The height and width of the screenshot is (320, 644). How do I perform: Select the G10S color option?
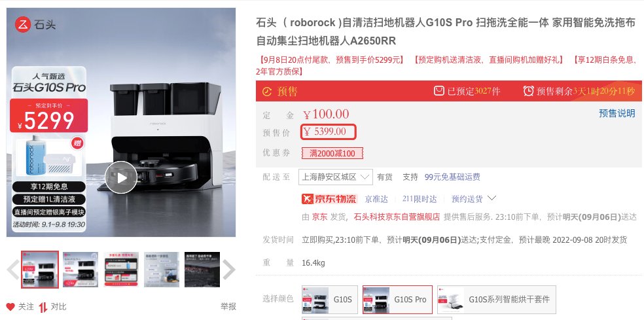330,300
